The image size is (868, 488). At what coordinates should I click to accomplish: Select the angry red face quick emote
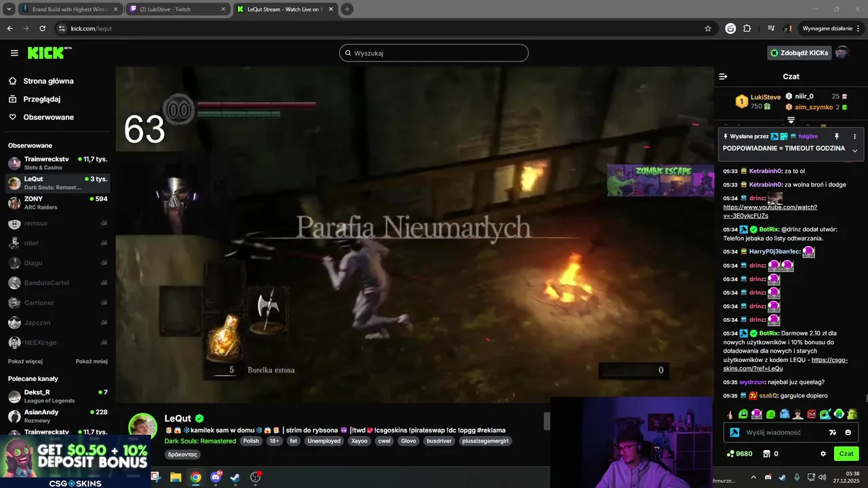click(812, 414)
